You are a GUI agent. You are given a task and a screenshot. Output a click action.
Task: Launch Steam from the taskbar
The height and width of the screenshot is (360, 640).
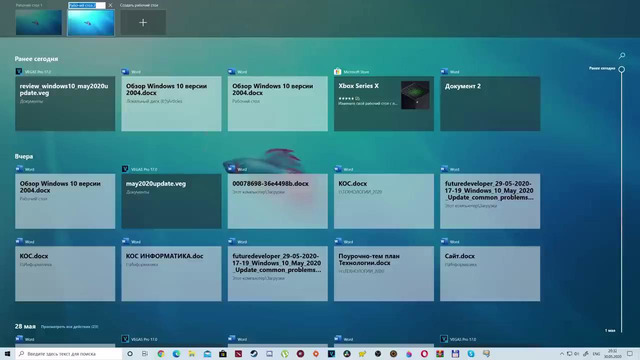pos(254,354)
